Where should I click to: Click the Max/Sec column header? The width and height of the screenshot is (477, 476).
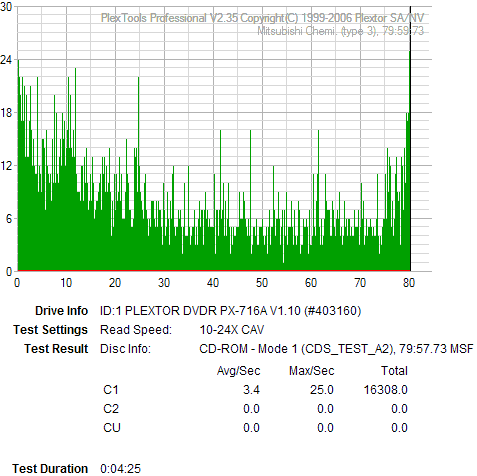[x=311, y=371]
